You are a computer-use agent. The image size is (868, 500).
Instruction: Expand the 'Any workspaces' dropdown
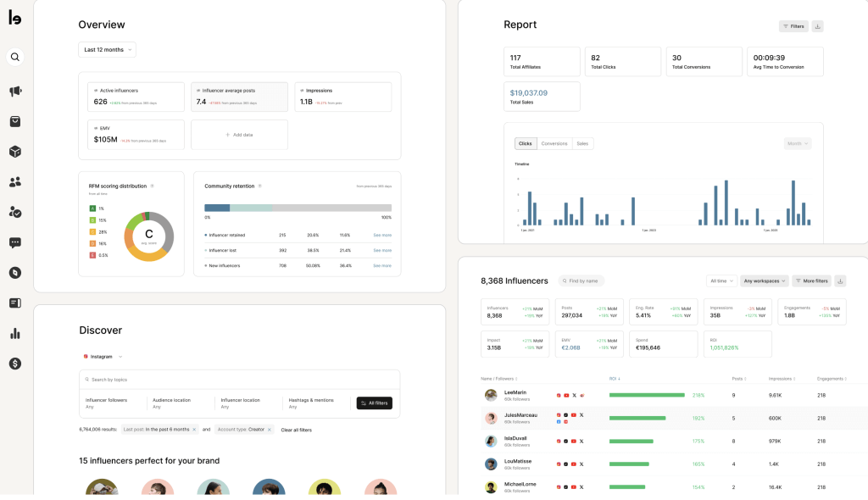point(764,281)
